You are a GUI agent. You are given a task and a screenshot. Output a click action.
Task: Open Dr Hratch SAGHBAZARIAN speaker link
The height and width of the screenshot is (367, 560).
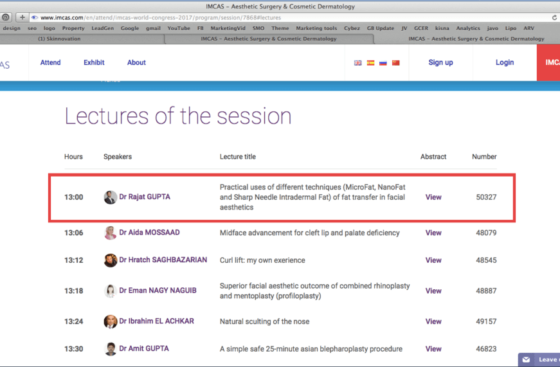pyautogui.click(x=163, y=260)
